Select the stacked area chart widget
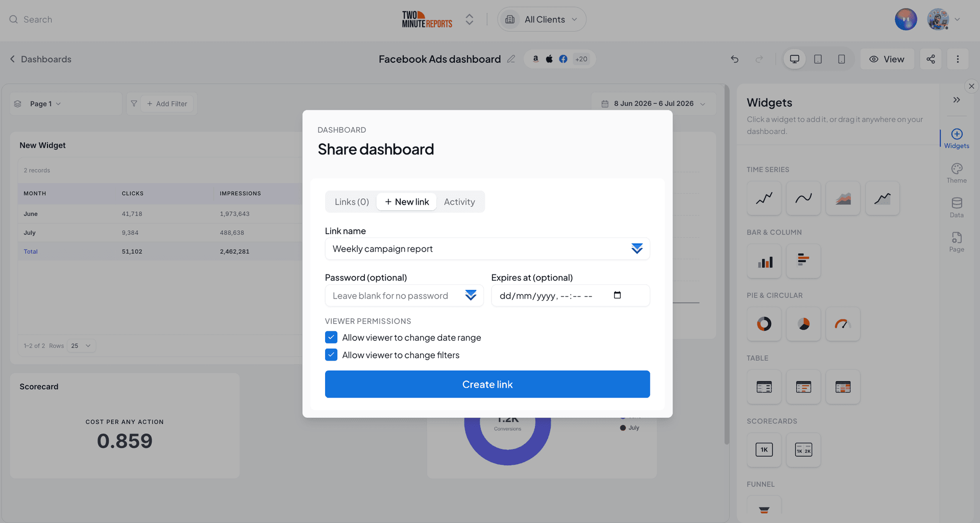980x523 pixels. click(843, 198)
